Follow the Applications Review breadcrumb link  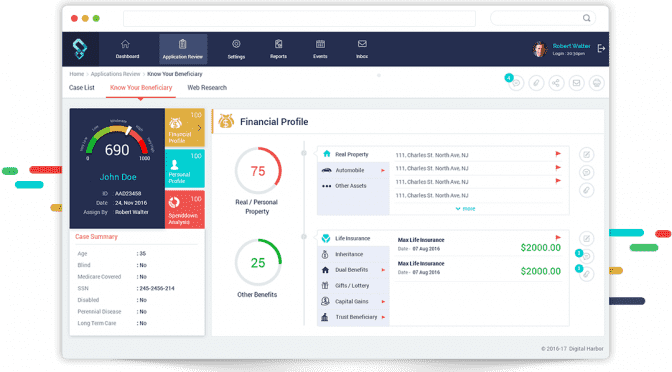tap(115, 74)
